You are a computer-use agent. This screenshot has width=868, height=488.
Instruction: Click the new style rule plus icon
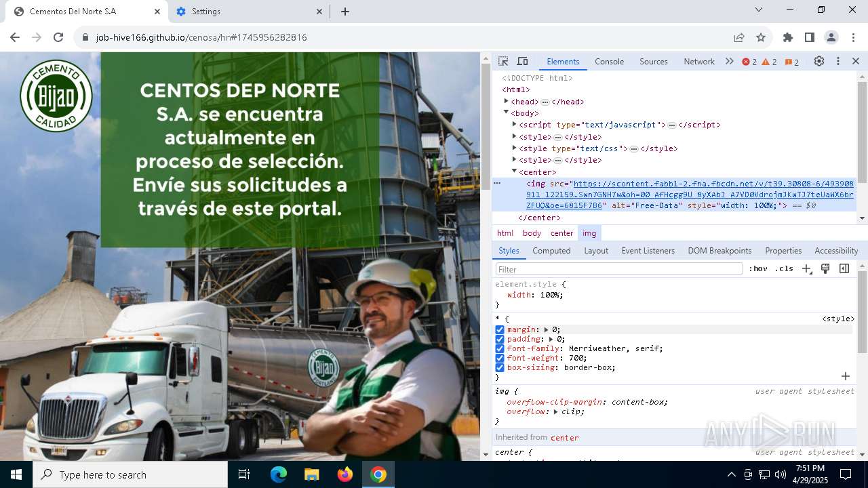pos(806,268)
